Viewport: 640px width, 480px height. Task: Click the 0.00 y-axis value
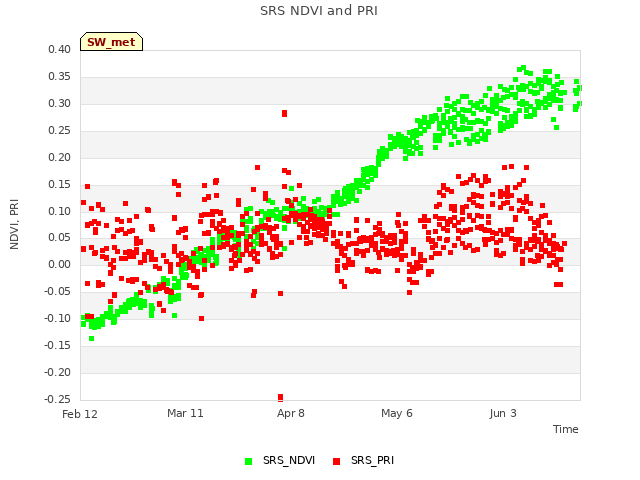pos(60,264)
